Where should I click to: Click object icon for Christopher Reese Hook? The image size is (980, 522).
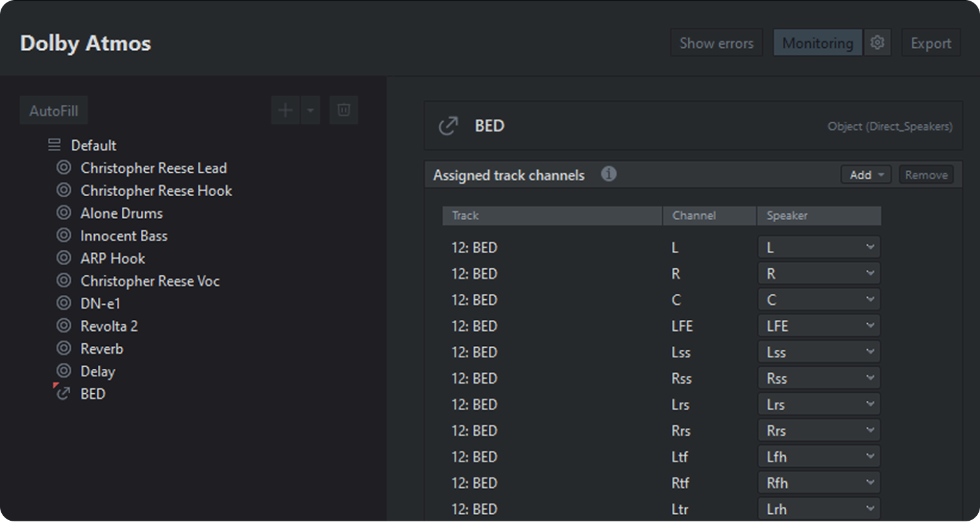(64, 189)
